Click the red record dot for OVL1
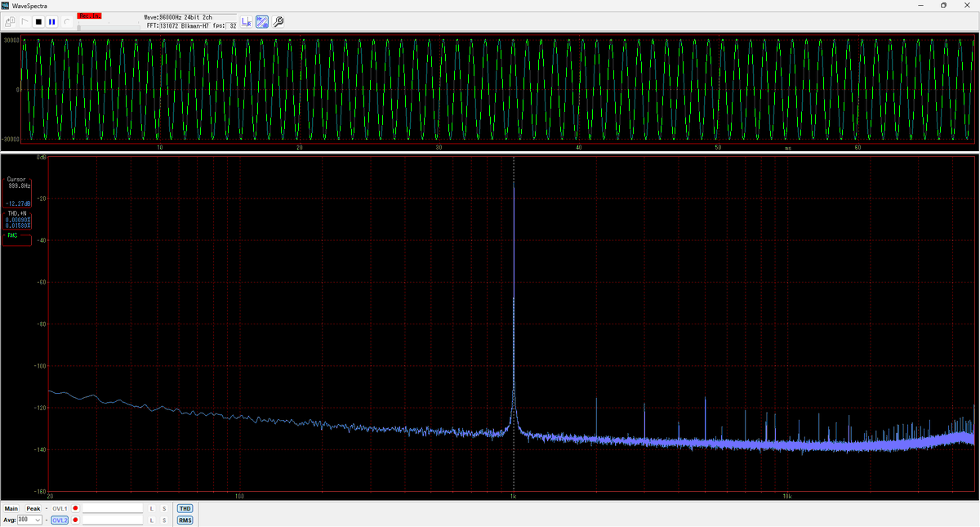 pos(75,508)
